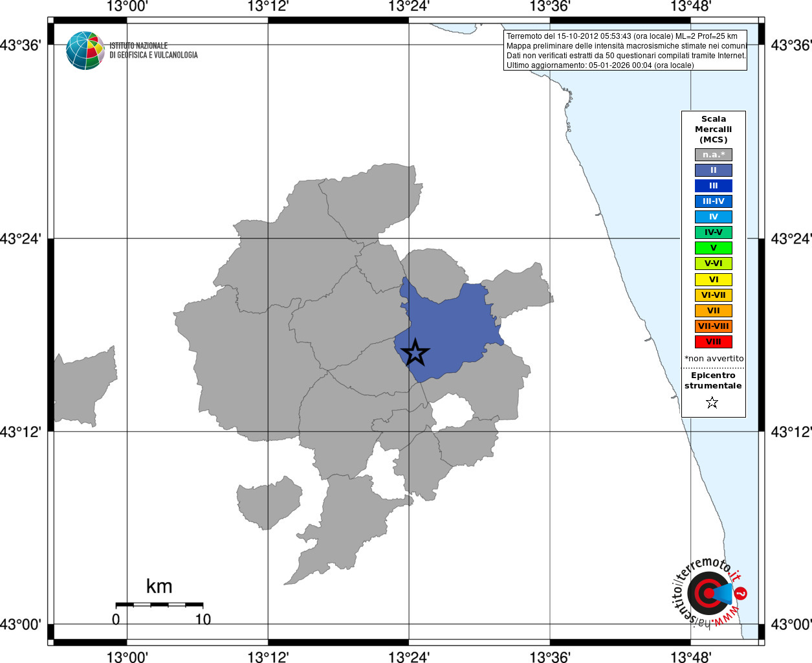Click the 'Epicentro strumentale' legend label
This screenshot has height=663, width=812.
713,381
